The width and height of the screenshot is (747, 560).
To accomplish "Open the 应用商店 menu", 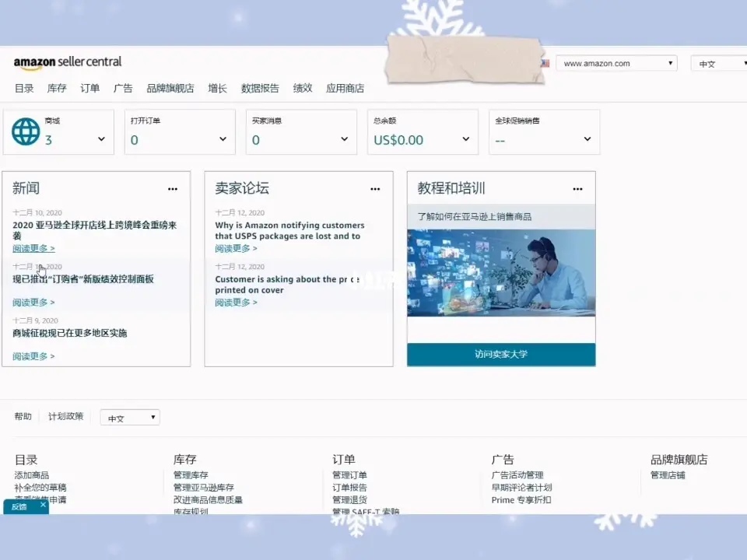I will tap(345, 88).
